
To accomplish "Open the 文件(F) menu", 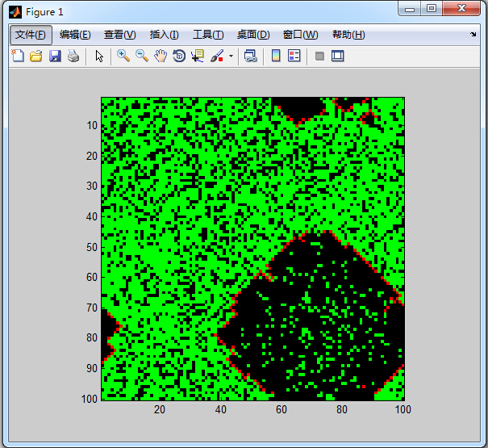I will (x=31, y=35).
